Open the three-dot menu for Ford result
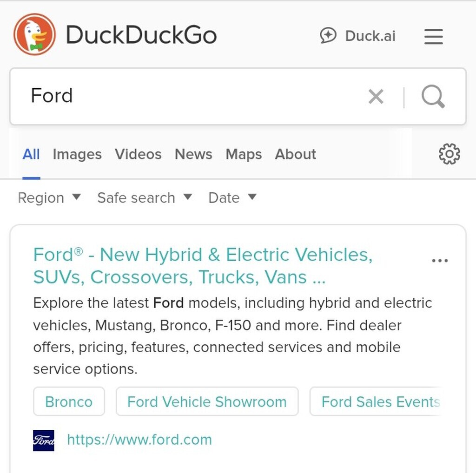This screenshot has height=473, width=476. [440, 260]
